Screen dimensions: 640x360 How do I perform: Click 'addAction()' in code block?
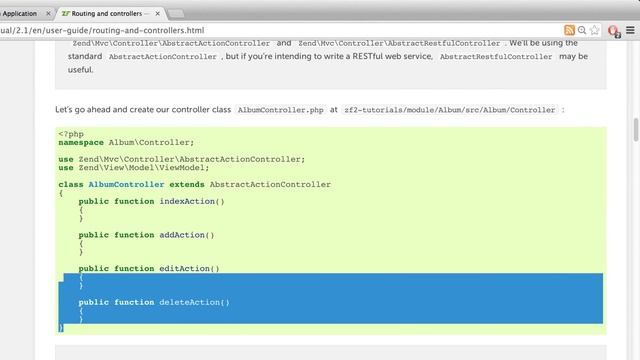(187, 235)
